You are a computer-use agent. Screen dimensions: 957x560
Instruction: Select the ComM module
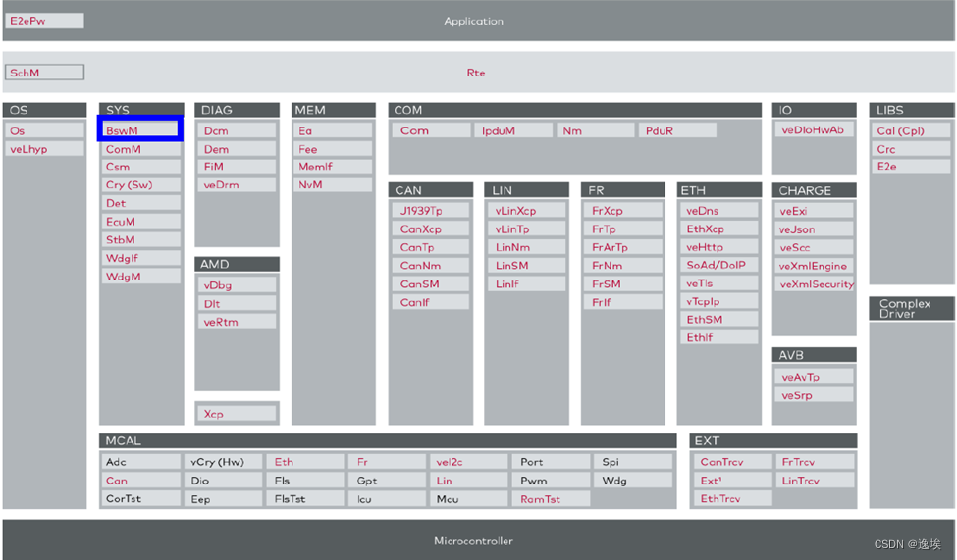(x=141, y=149)
